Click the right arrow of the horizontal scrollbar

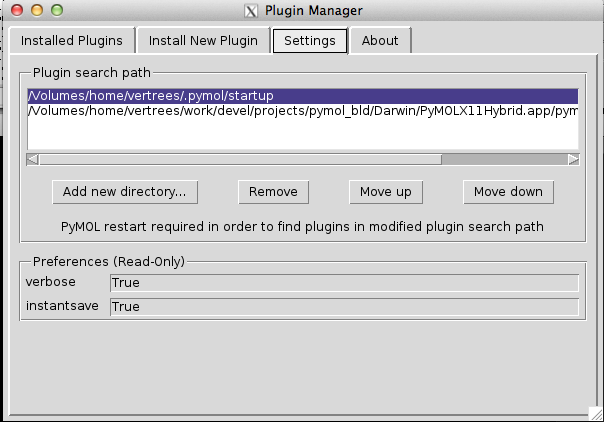pos(573,159)
